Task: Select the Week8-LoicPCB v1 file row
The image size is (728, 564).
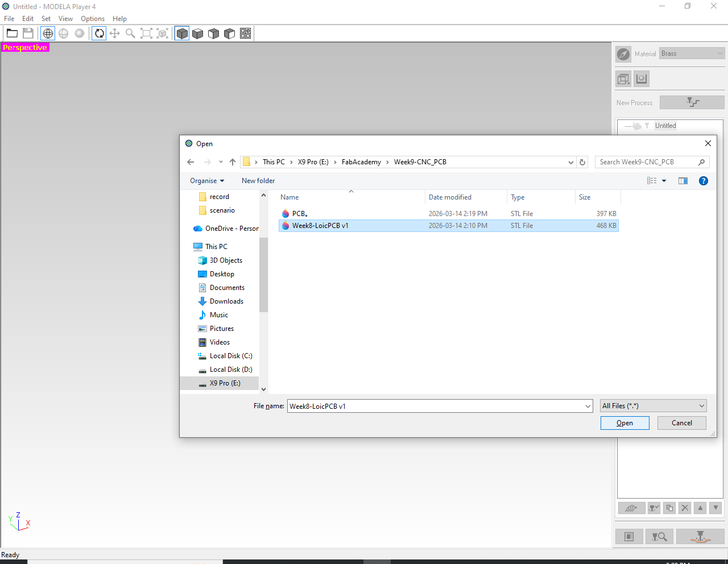Action: [448, 226]
